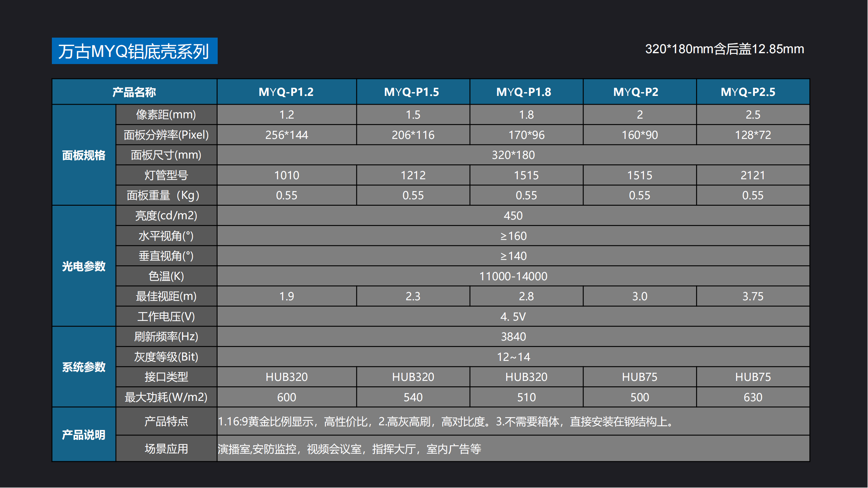This screenshot has height=488, width=868.
Task: Select the feature text starting '1.16:9黄金比例显示'
Action: (446, 422)
